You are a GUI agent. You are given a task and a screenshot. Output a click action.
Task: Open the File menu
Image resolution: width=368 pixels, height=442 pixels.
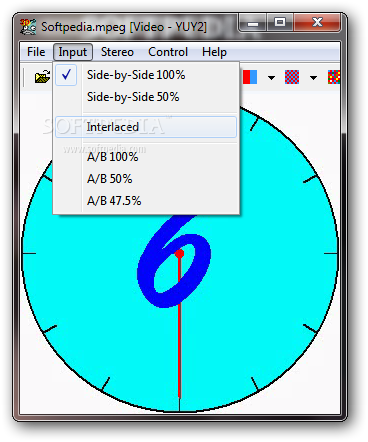pos(36,52)
